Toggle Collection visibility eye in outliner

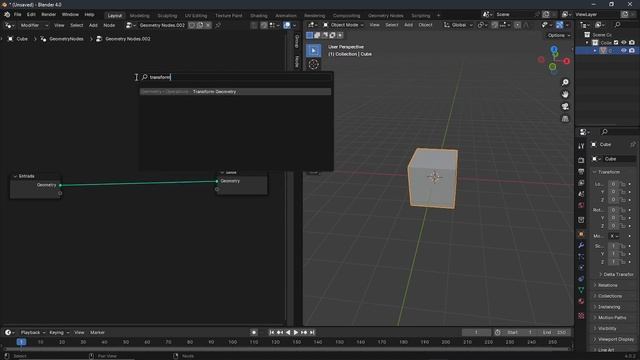point(624,42)
